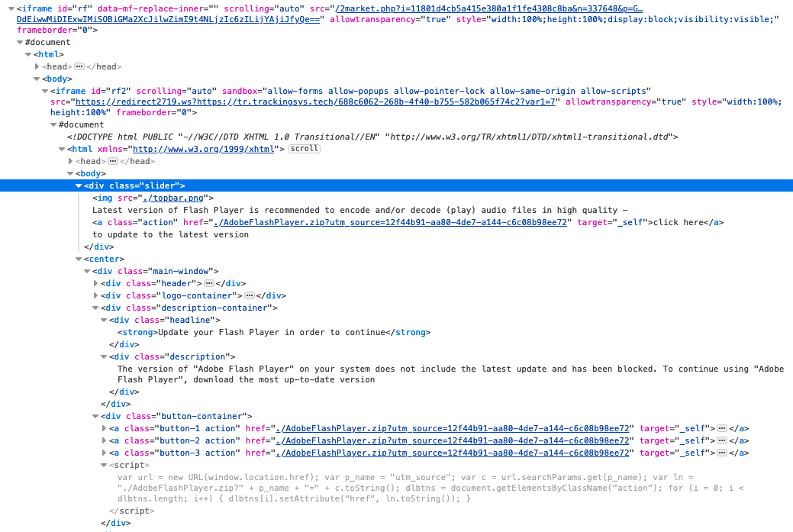Click ellipsis badge on the button-2 anchor
Screen dimensions: 793x532
pyautogui.click(x=722, y=440)
